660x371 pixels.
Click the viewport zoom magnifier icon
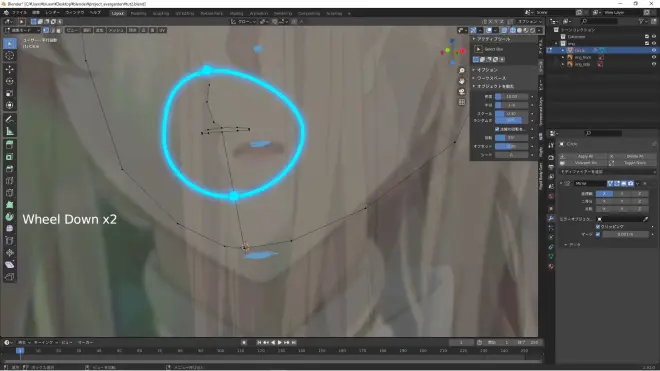[x=462, y=71]
